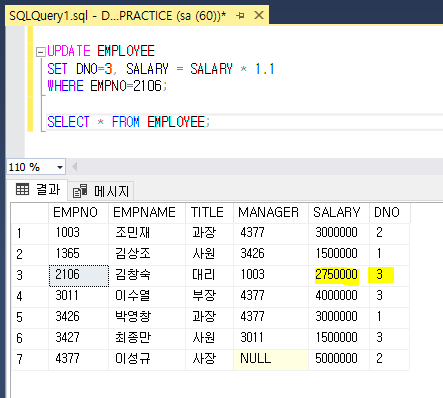Click the WHERE keyword in the query
Screen dimensions: 443x398
[x=65, y=86]
